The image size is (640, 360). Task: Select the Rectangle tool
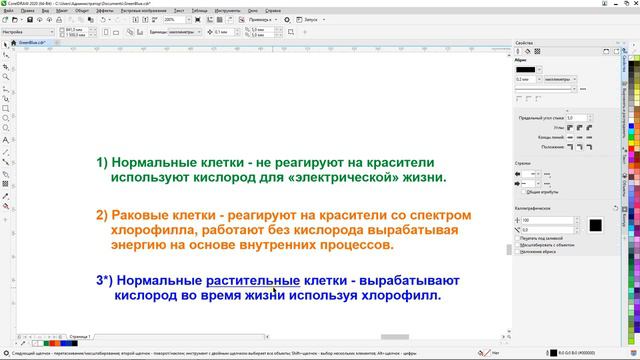(5, 109)
